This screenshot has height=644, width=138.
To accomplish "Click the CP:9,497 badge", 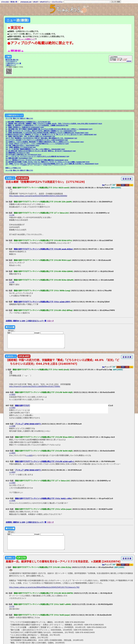I will 24,356.
